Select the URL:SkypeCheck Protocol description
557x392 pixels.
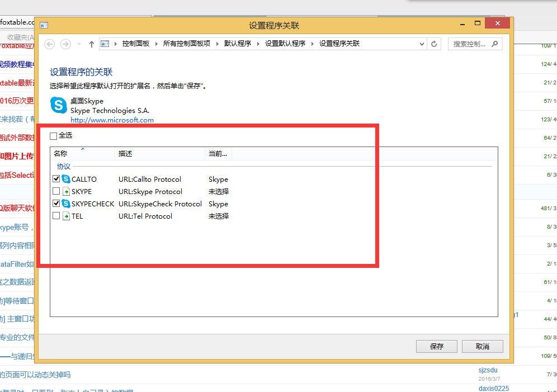pyautogui.click(x=160, y=204)
